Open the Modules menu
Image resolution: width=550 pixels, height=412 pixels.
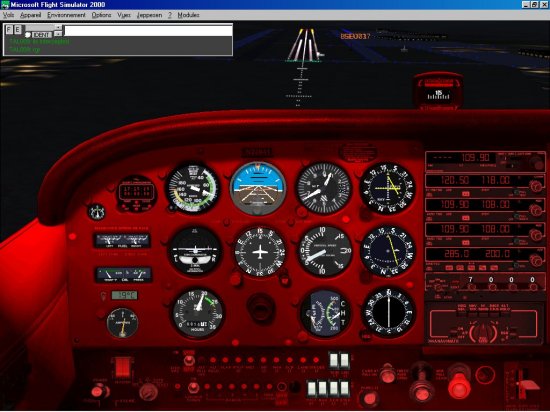click(x=188, y=15)
